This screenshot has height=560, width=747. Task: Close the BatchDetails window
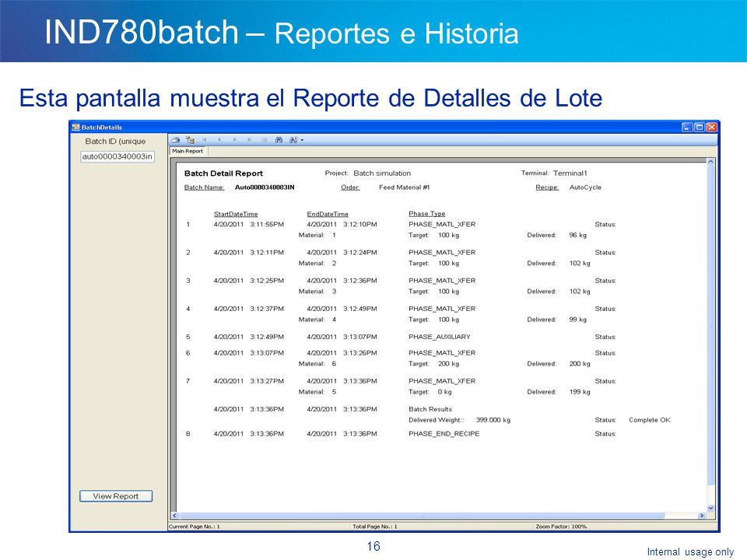[711, 127]
